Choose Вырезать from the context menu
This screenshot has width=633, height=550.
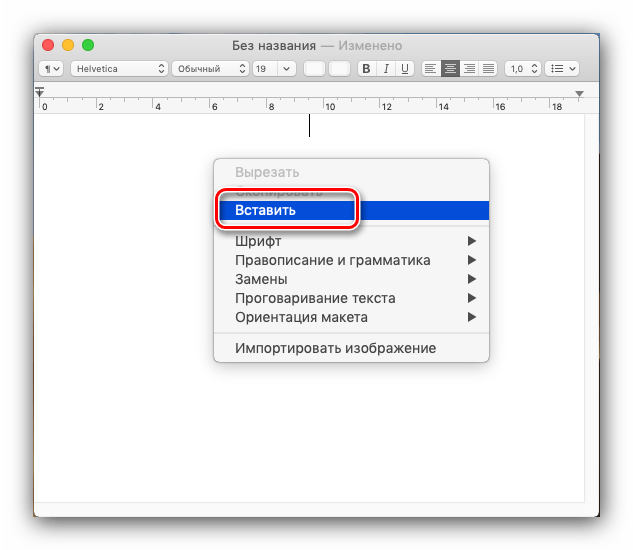(351, 172)
